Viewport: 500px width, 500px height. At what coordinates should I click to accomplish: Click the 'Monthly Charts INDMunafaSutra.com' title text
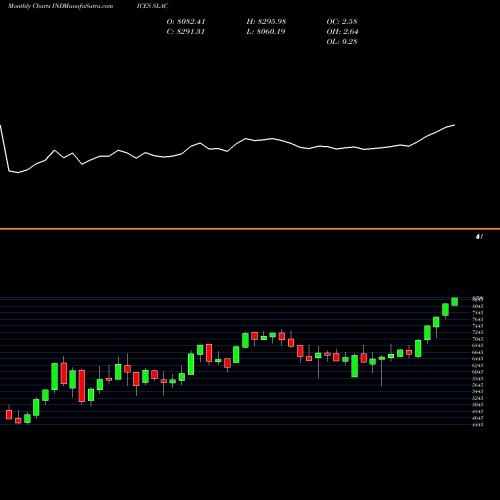pos(60,6)
